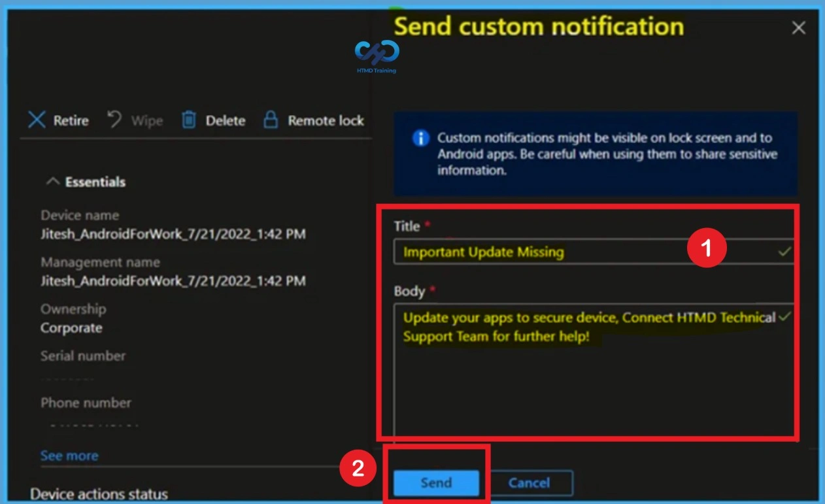Image resolution: width=825 pixels, height=504 pixels.
Task: Click the Device name value text
Action: tap(173, 233)
